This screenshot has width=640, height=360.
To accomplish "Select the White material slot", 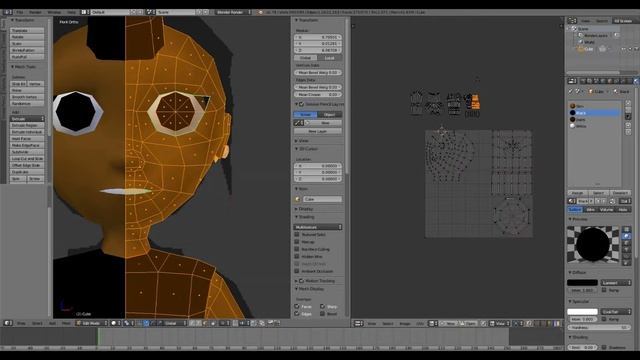I will [x=594, y=126].
